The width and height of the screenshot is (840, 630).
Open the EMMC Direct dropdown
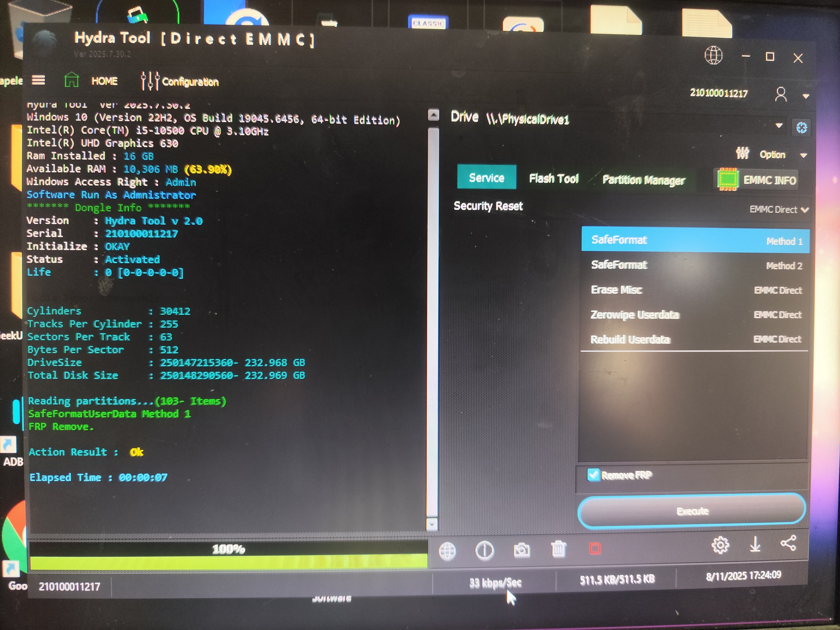pos(779,210)
